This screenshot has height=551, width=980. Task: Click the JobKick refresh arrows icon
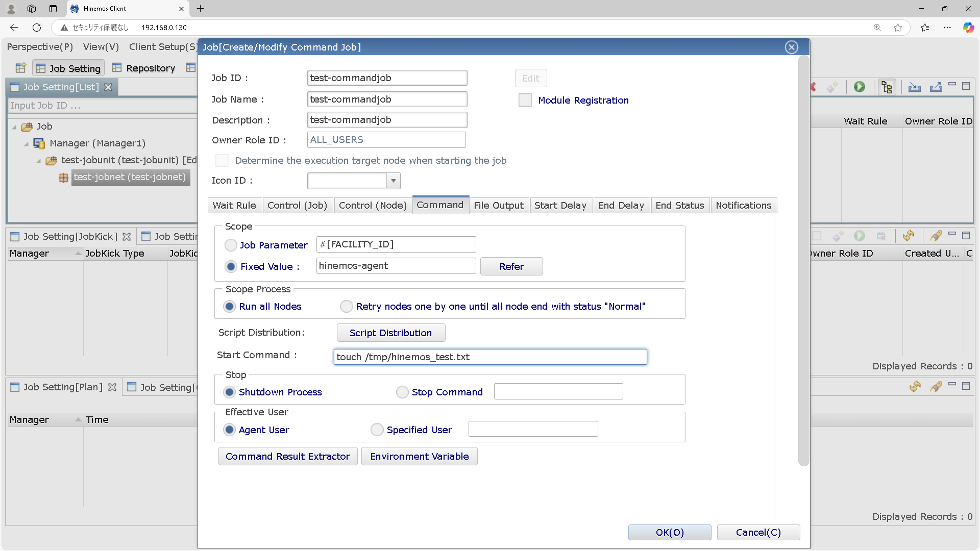pos(908,236)
